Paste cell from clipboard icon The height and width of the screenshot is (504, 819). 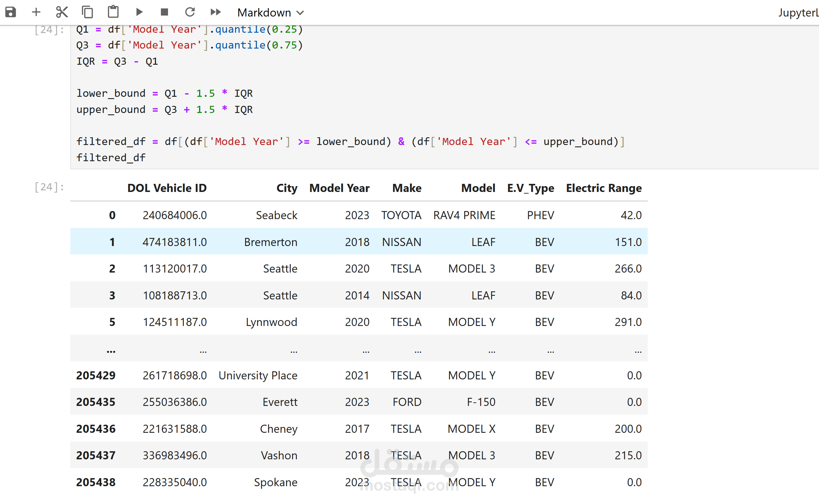tap(113, 12)
